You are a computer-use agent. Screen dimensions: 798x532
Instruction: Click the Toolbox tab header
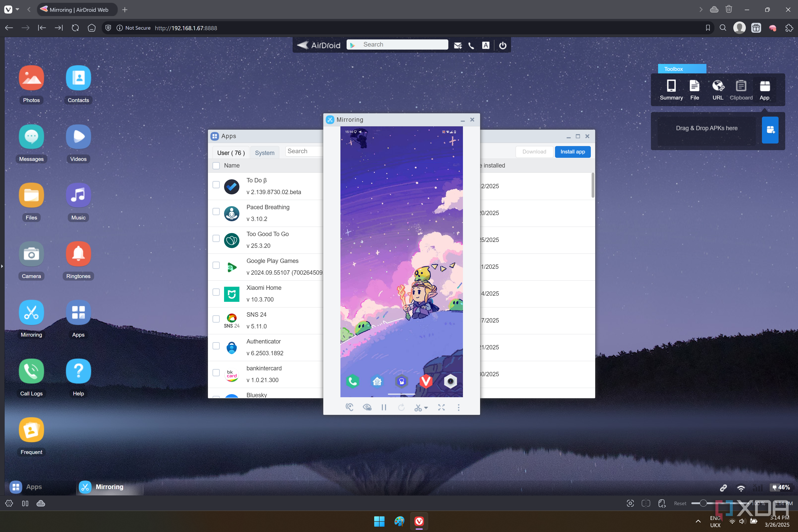[x=682, y=69]
